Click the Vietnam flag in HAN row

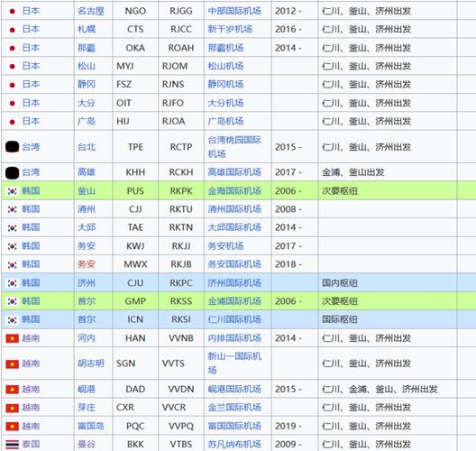[12, 338]
